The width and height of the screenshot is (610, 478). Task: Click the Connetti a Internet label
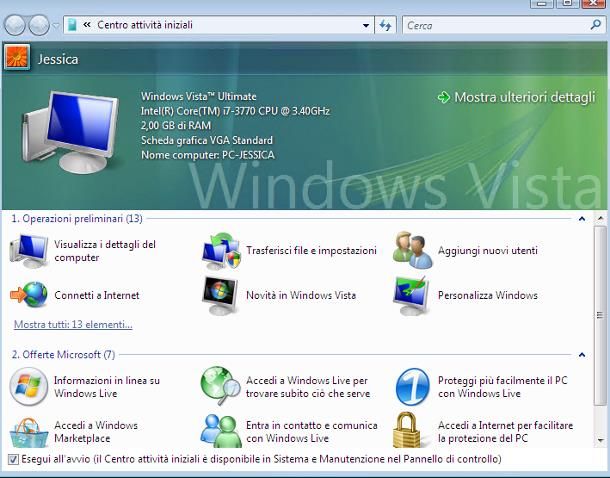pos(97,295)
